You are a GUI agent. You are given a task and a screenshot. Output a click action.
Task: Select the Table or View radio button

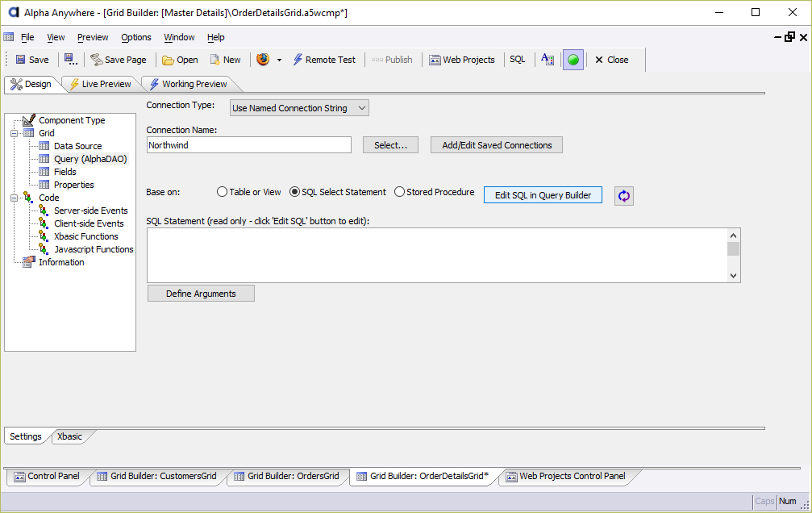pyautogui.click(x=223, y=192)
